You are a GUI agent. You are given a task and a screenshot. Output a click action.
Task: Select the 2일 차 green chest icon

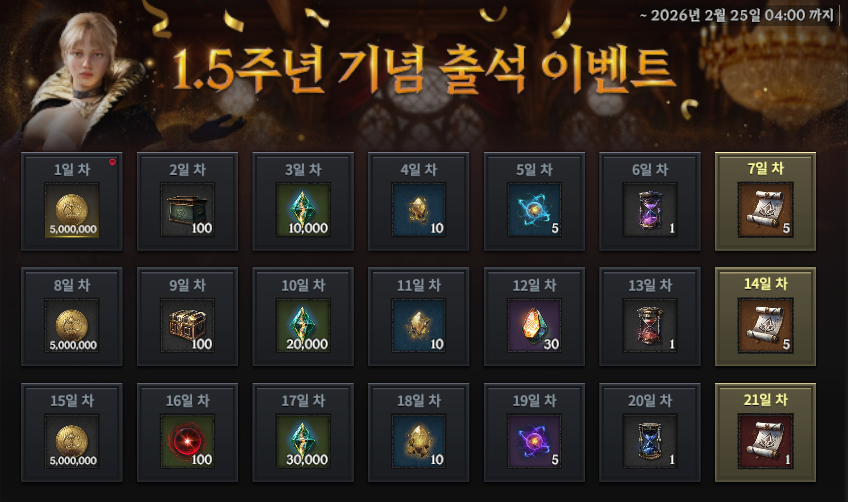click(x=187, y=210)
